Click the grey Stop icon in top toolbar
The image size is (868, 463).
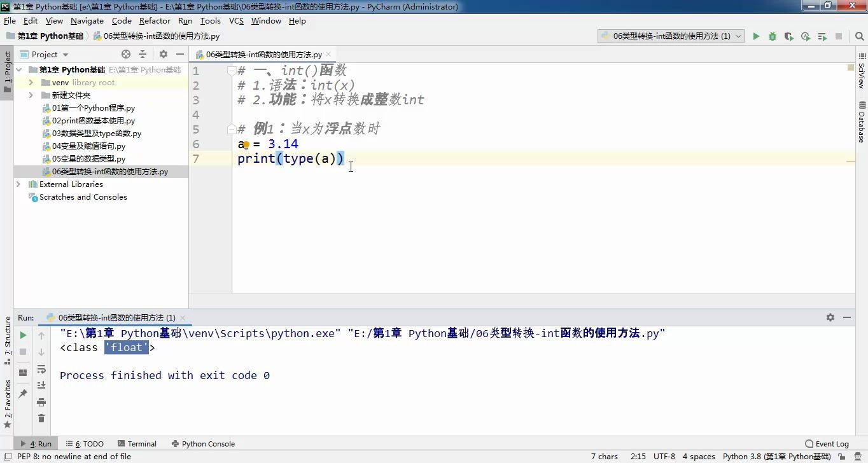tap(839, 36)
